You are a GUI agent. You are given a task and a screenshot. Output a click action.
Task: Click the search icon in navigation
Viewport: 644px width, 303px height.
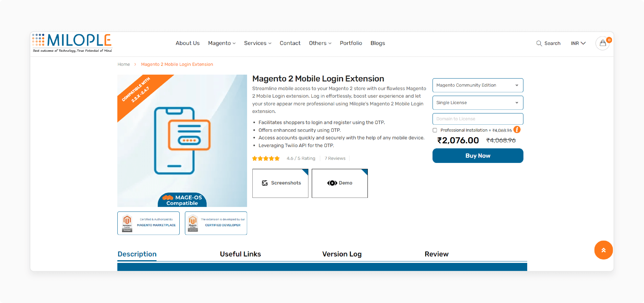539,43
